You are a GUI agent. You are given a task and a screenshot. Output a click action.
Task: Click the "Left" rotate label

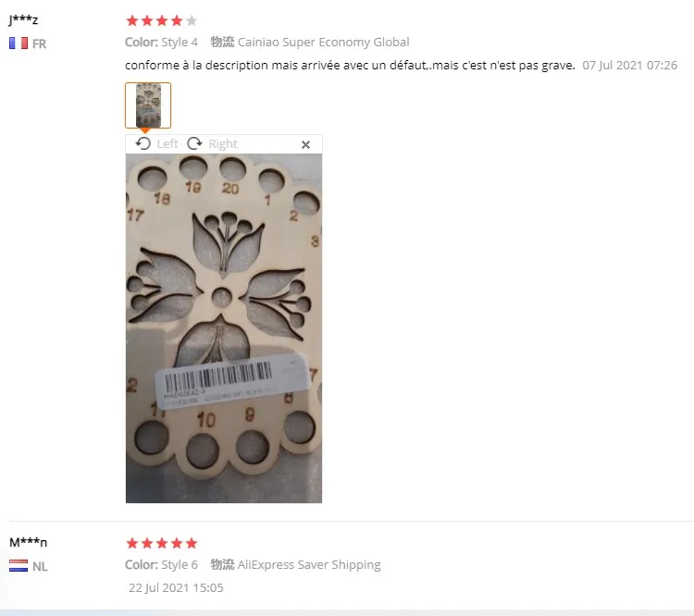pyautogui.click(x=167, y=143)
